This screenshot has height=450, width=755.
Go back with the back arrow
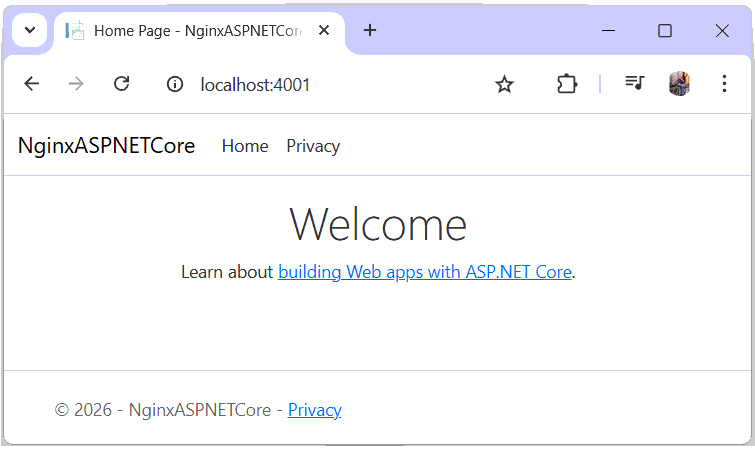pyautogui.click(x=32, y=84)
